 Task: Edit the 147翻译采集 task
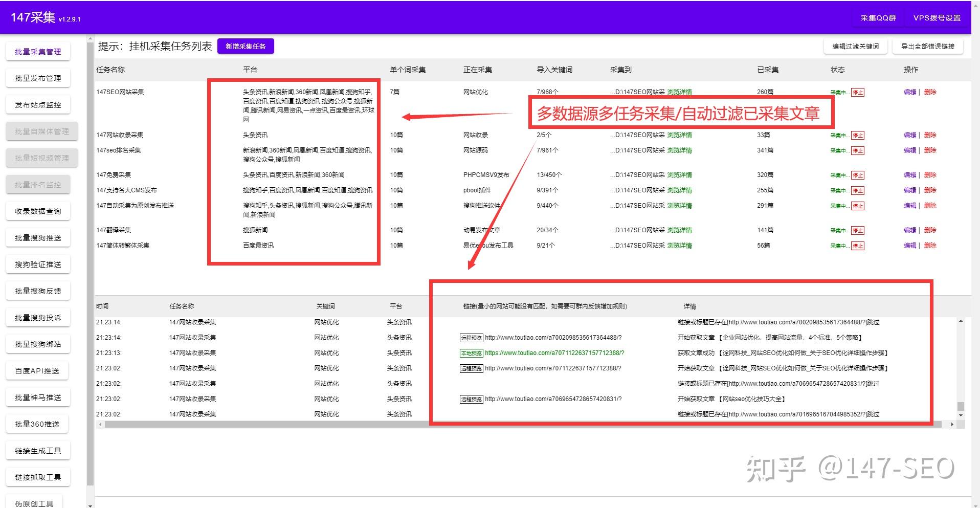pos(910,230)
